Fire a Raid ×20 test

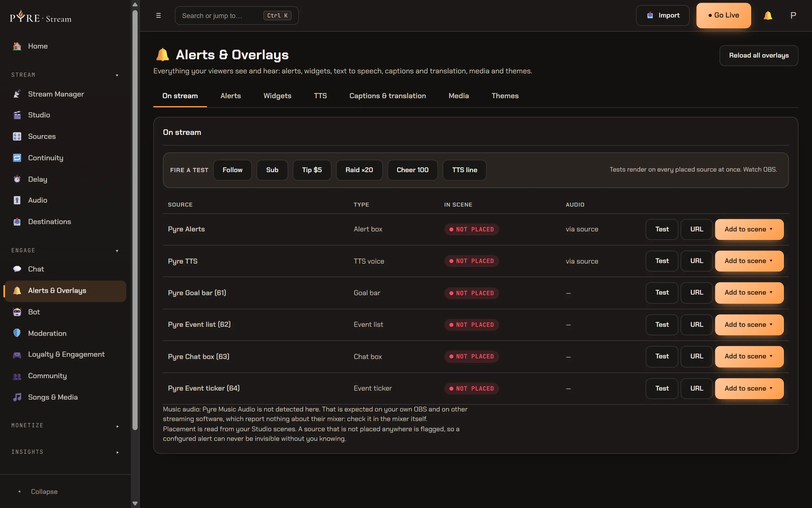359,170
